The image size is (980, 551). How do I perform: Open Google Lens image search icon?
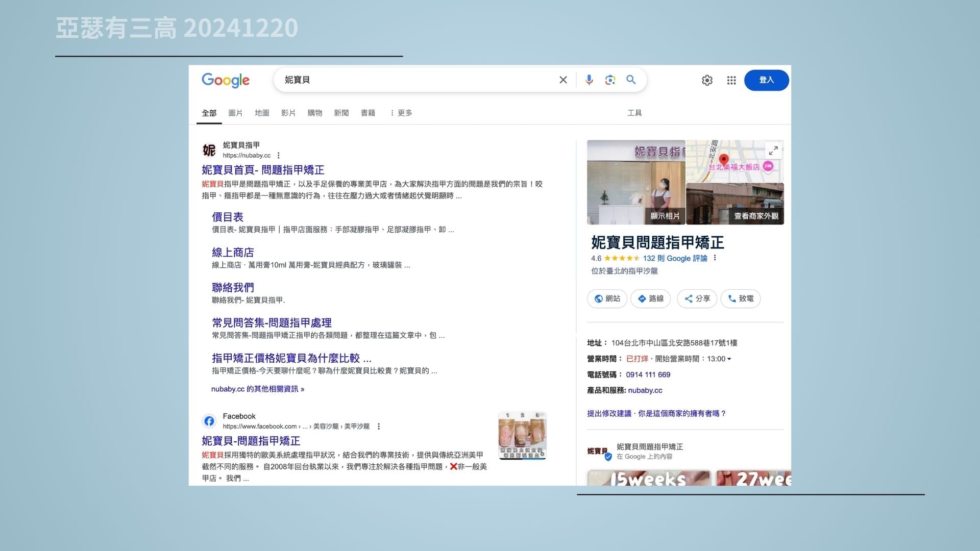coord(610,80)
